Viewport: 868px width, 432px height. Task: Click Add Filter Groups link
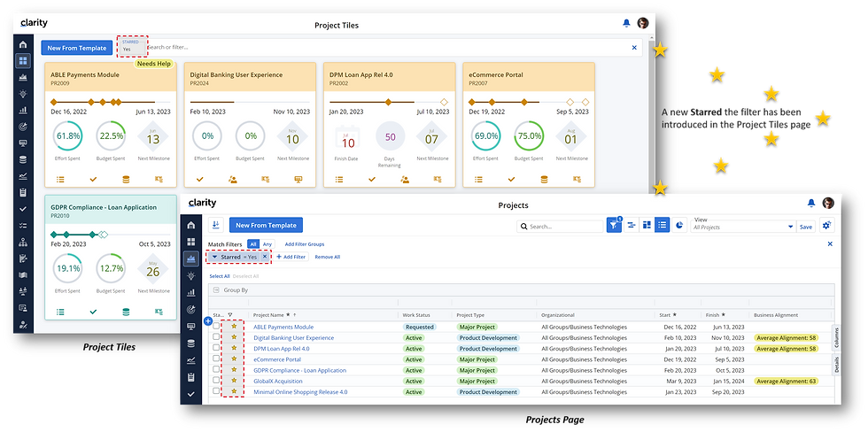(x=305, y=244)
